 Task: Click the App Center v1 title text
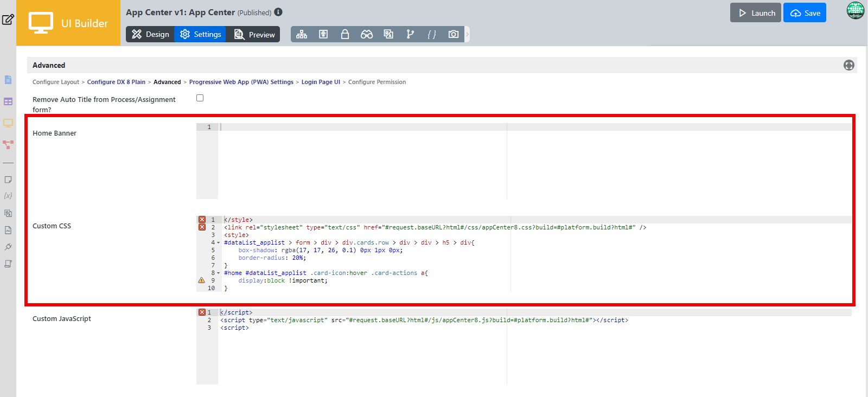181,12
